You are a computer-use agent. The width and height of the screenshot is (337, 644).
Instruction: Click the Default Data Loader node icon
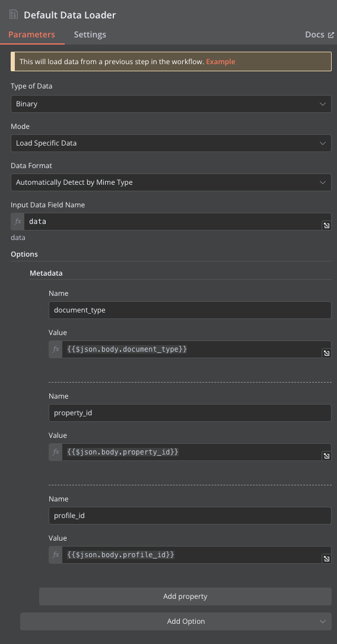(x=14, y=15)
